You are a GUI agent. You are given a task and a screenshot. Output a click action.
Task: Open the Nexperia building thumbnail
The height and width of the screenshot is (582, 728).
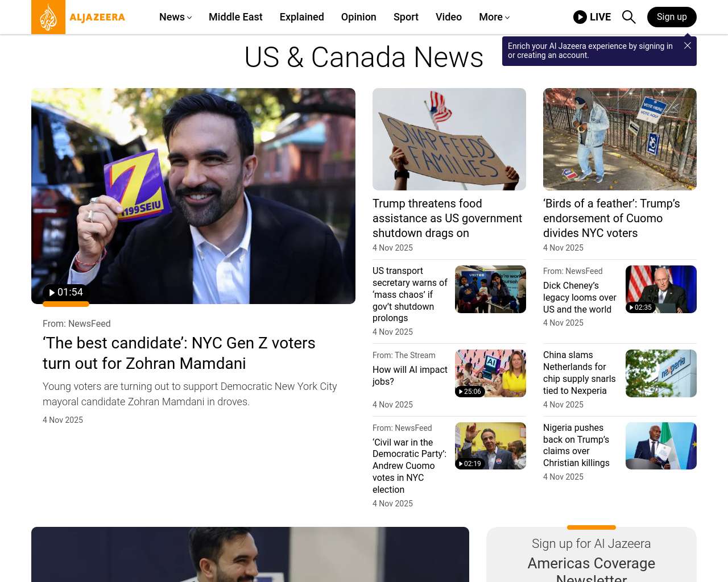(661, 373)
